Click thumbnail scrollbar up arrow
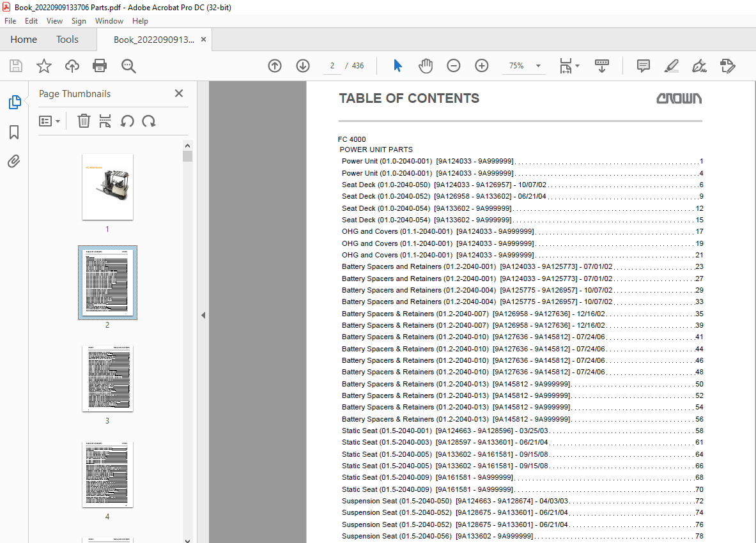 click(x=187, y=146)
